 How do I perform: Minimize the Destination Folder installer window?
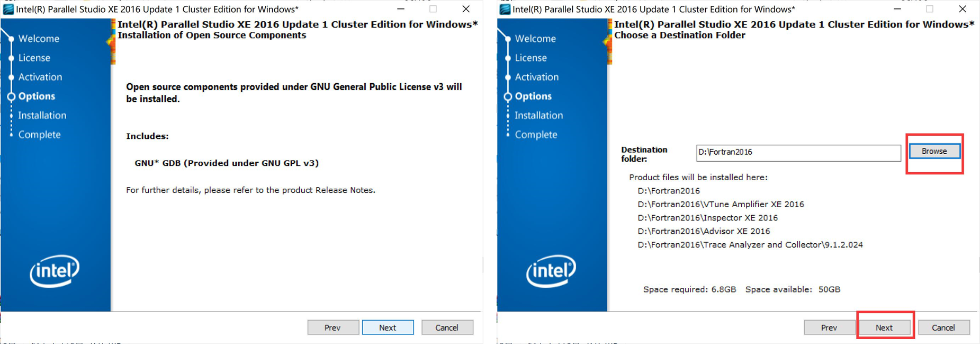click(x=897, y=9)
